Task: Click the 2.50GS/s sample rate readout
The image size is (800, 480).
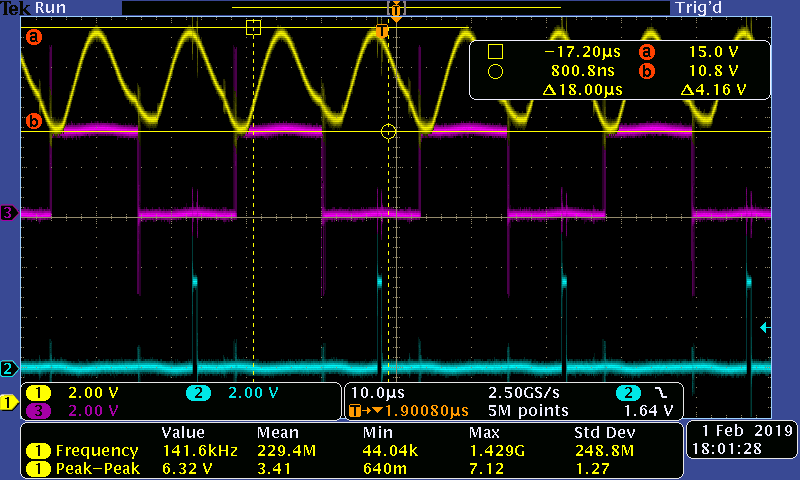Action: pos(523,393)
